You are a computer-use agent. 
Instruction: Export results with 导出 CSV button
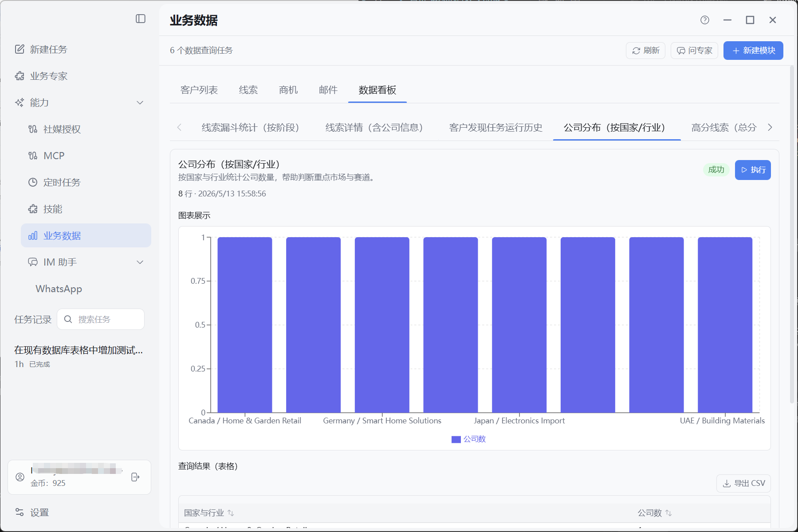coord(743,483)
